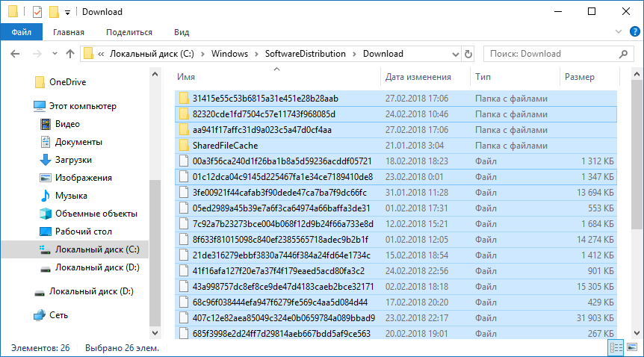Image resolution: width=644 pixels, height=357 pixels.
Task: Select file 41f16afa127f20e7a37f4f179eaed5acd80fa3c2
Action: pyautogui.click(x=395, y=271)
